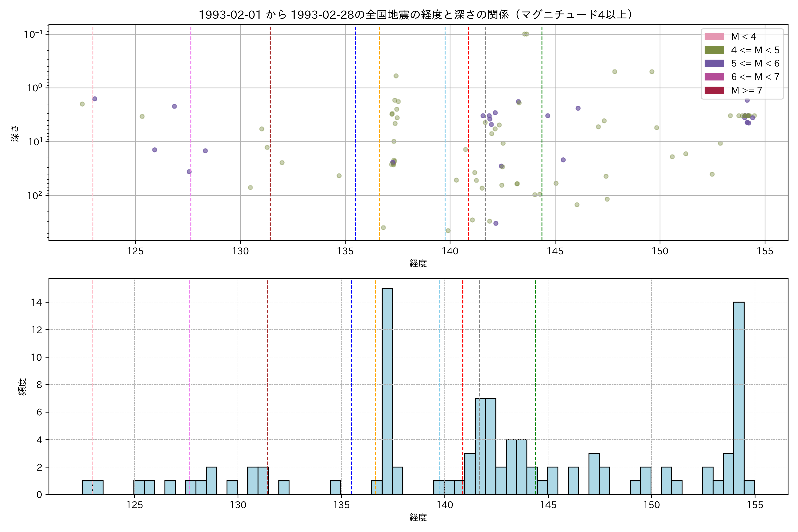Click the crimson M >= 7 legend swatch
The height and width of the screenshot is (532, 798).
[714, 90]
